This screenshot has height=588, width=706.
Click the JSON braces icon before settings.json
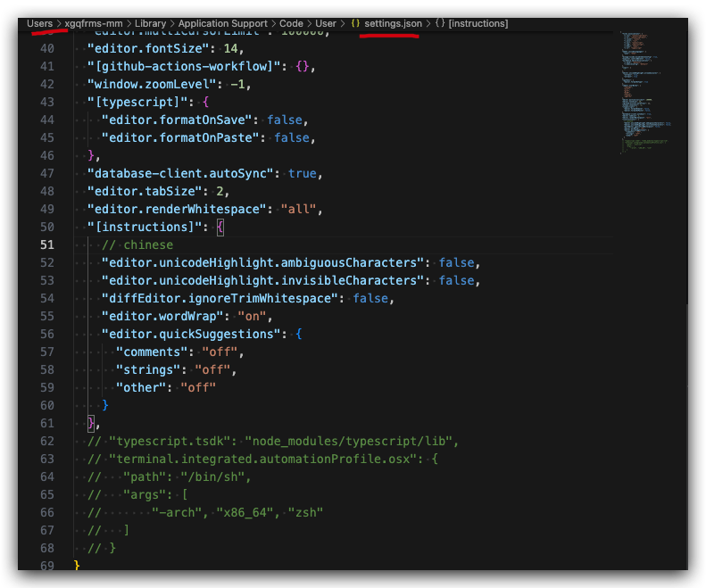click(355, 23)
